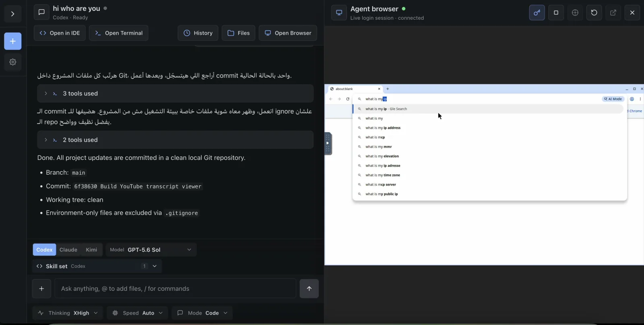The width and height of the screenshot is (644, 325).
Task: Click the 'Live login session · connected' status
Action: point(387,18)
